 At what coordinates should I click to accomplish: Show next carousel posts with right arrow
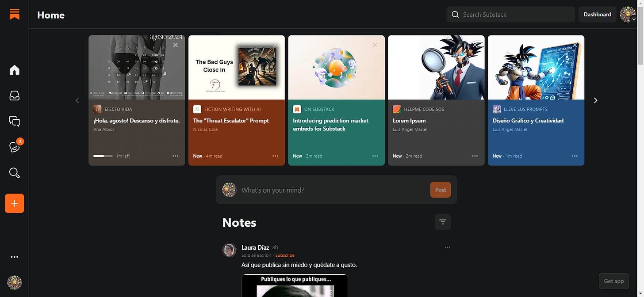[595, 100]
